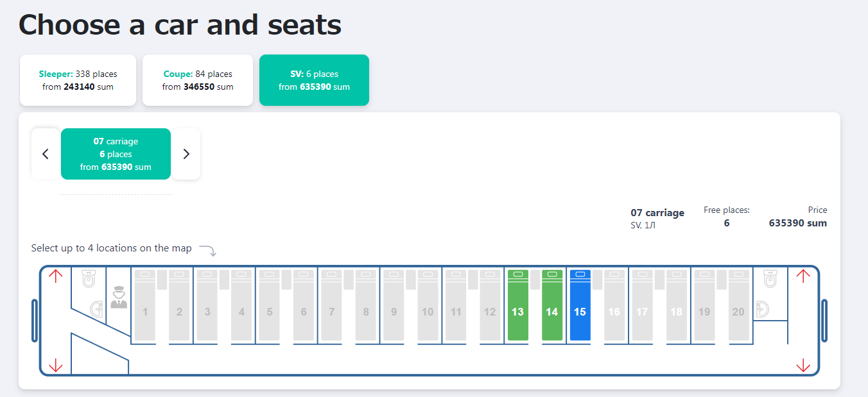Click the bottom-left red down arrow
Viewport: 868px width, 397px height.
(x=56, y=365)
